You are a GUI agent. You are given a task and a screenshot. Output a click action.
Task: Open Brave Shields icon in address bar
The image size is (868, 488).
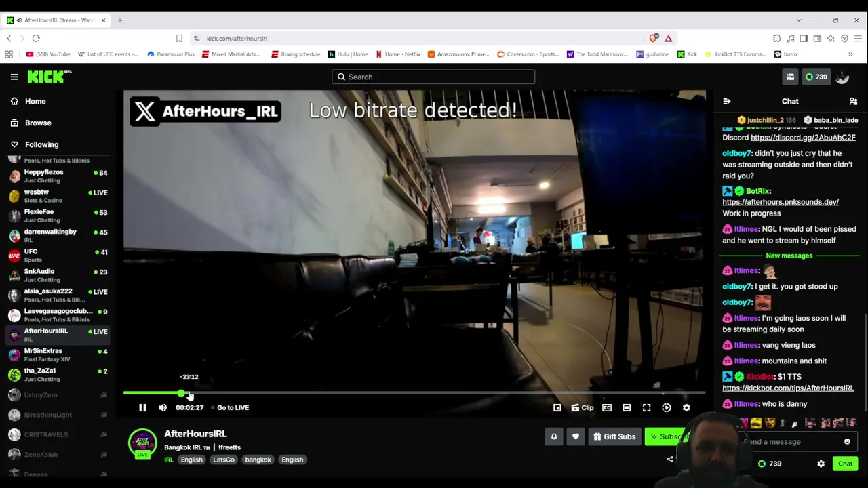click(654, 39)
